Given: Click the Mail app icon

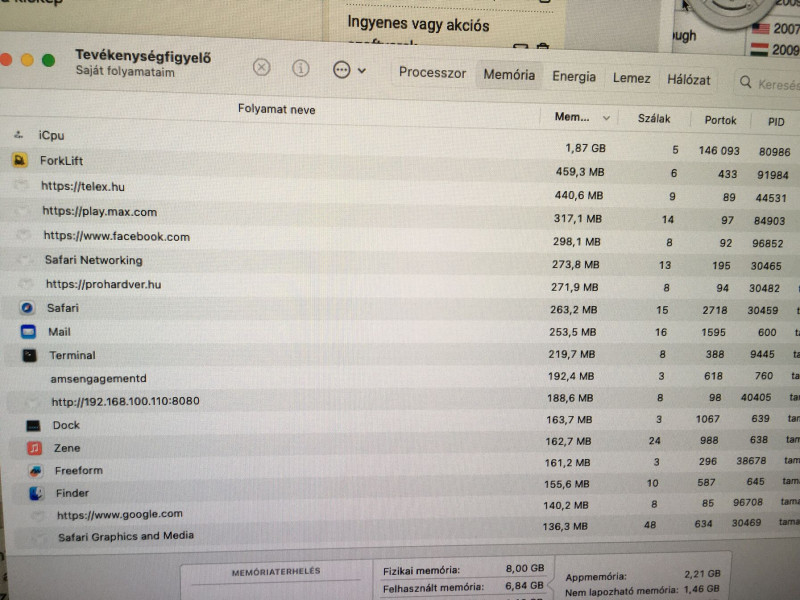Looking at the screenshot, I should [28, 332].
